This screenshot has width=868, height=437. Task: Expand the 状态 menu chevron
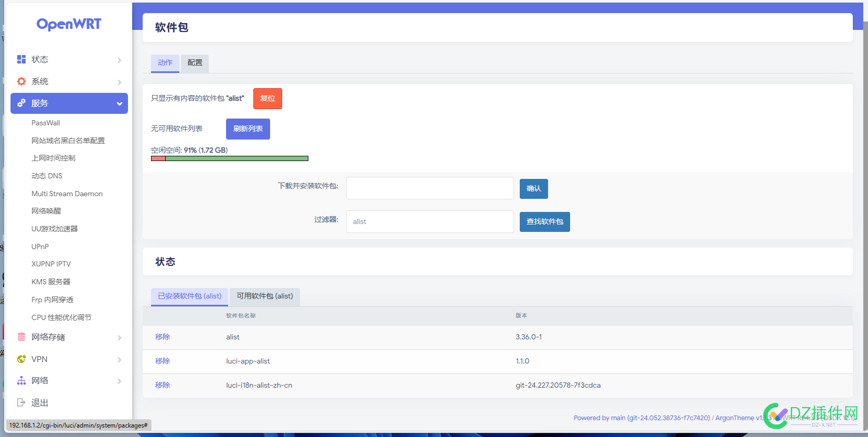(x=120, y=60)
